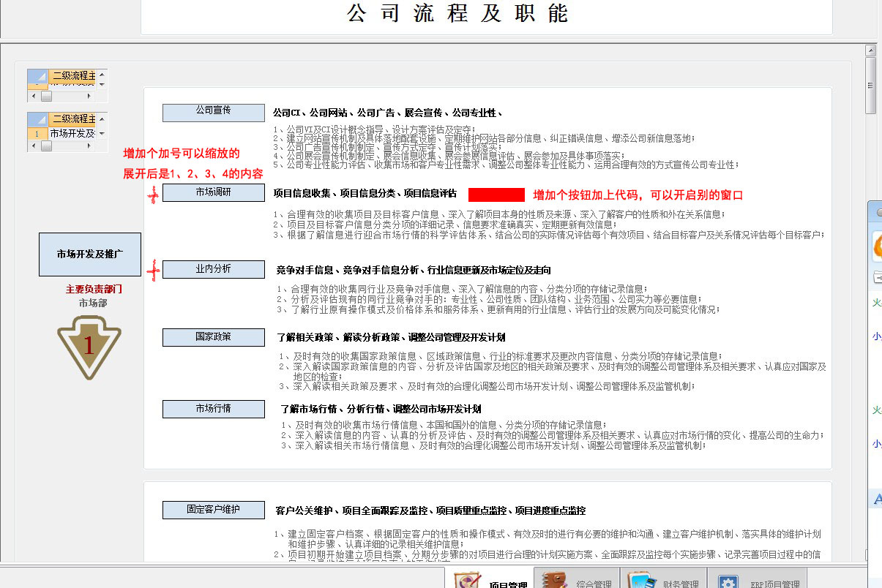Click right scroll arrow of first 二级流程 list
Viewport: 882px width, 588px height.
(90, 97)
